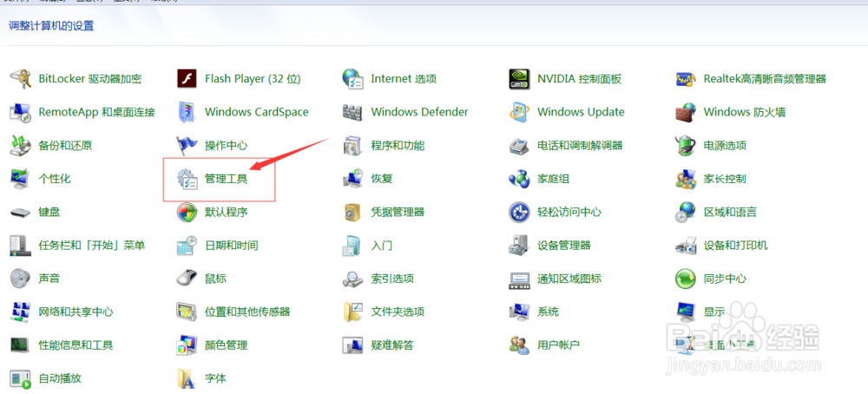This screenshot has height=394, width=868.
Task: Open Realtek高清晰音频管理器 icon
Action: (686, 79)
